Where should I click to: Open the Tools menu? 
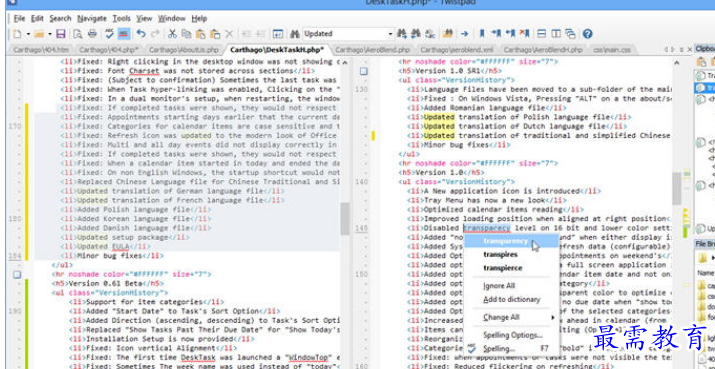[x=121, y=19]
